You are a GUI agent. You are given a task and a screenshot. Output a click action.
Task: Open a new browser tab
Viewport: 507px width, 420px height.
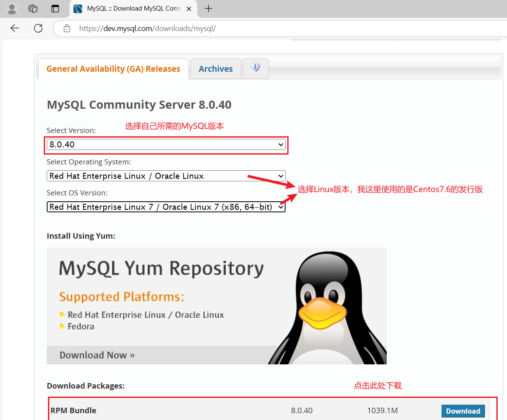click(209, 9)
